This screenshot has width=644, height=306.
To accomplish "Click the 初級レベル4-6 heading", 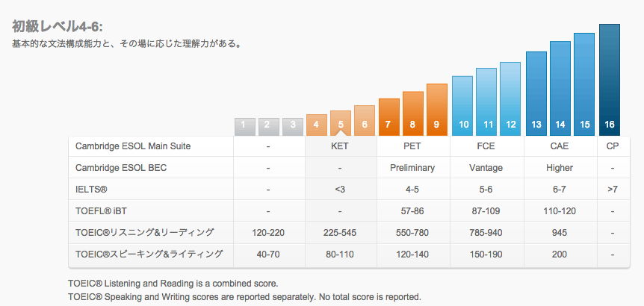I will pyautogui.click(x=57, y=27).
